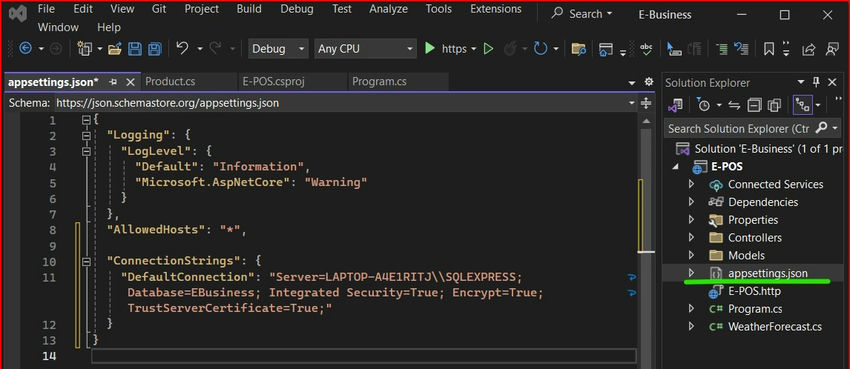Open the Solution Explorer window options arrow
850x369 pixels.
click(x=801, y=82)
